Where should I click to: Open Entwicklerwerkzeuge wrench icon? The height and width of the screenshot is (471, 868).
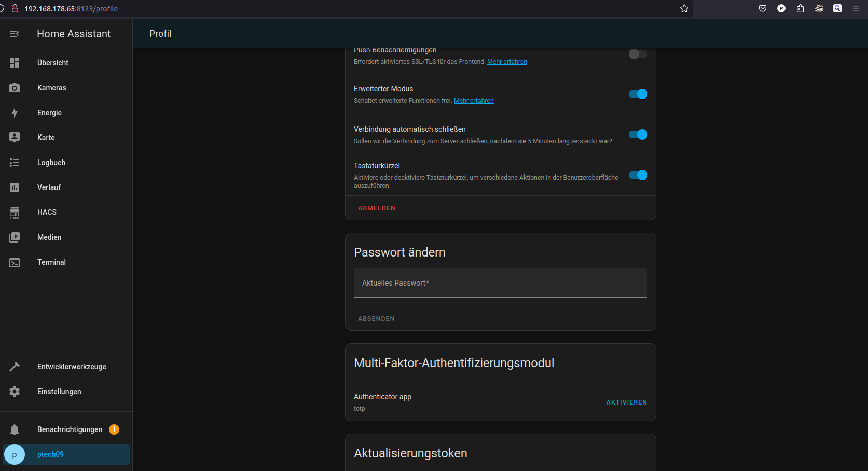click(x=15, y=367)
